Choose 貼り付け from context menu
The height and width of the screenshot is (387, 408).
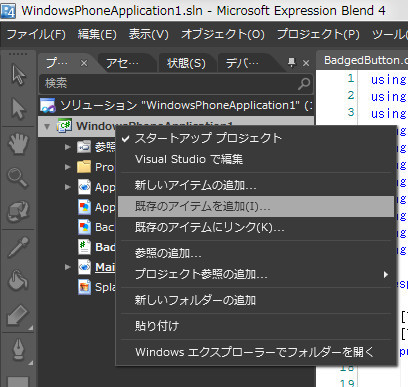(x=255, y=326)
